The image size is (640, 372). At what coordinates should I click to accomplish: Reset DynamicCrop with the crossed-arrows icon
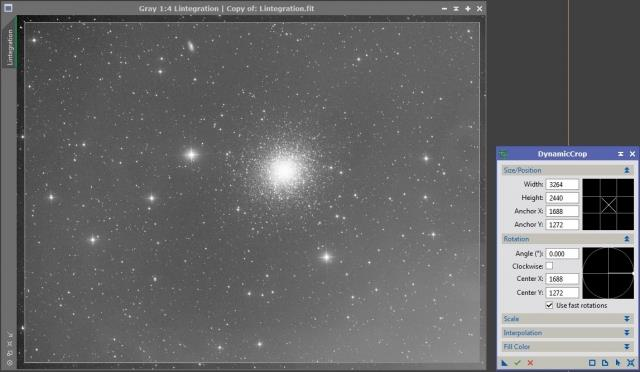pos(631,363)
